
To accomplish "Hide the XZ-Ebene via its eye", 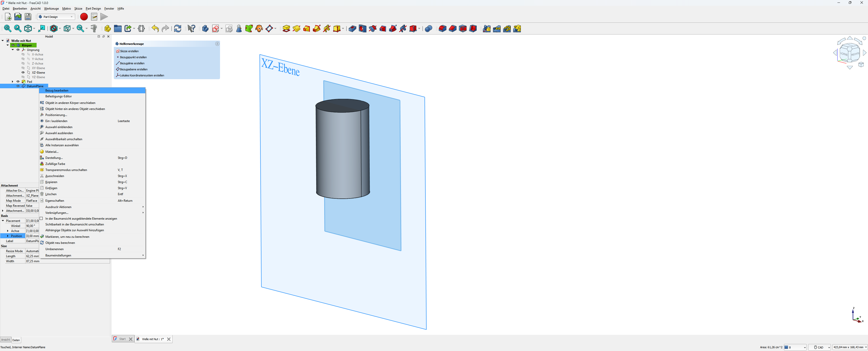I will pos(23,72).
